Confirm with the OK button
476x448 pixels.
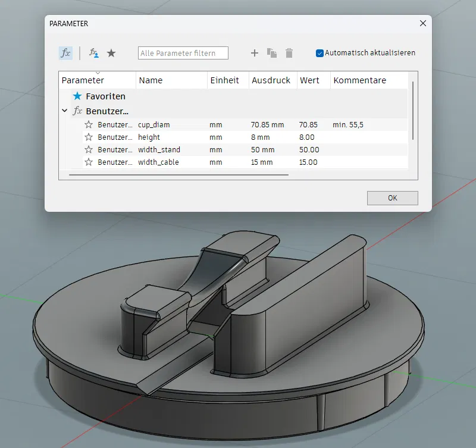393,198
